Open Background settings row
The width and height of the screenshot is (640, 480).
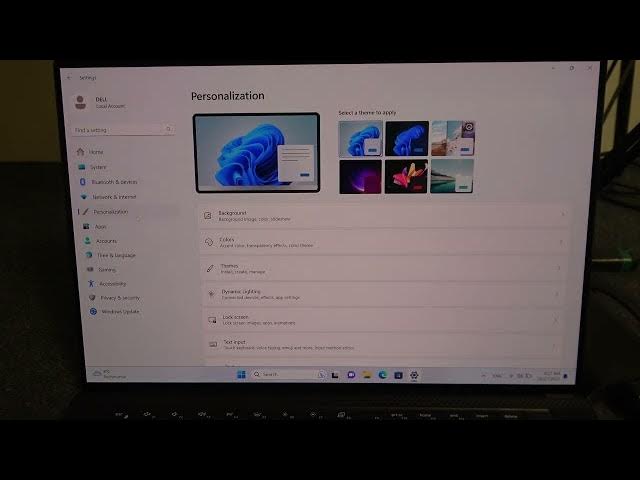point(384,216)
